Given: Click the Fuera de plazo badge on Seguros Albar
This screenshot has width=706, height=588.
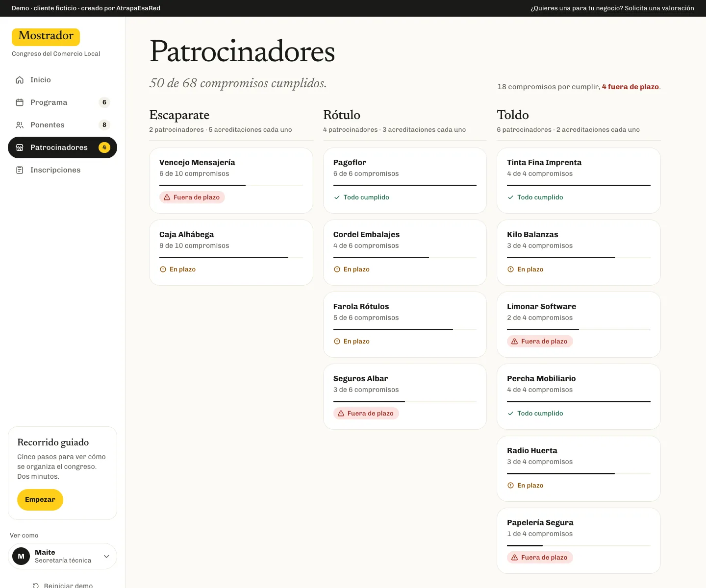Looking at the screenshot, I should [366, 414].
